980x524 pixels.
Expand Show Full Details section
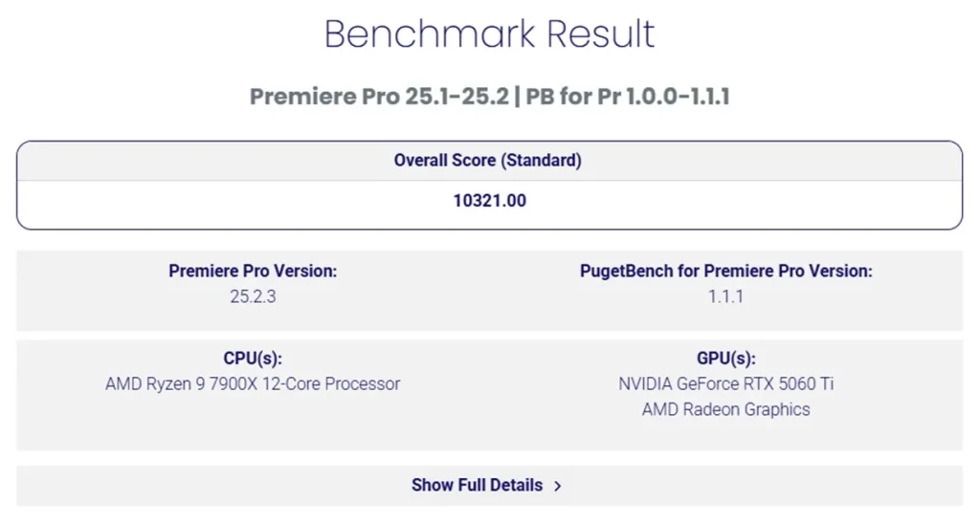[x=489, y=486]
